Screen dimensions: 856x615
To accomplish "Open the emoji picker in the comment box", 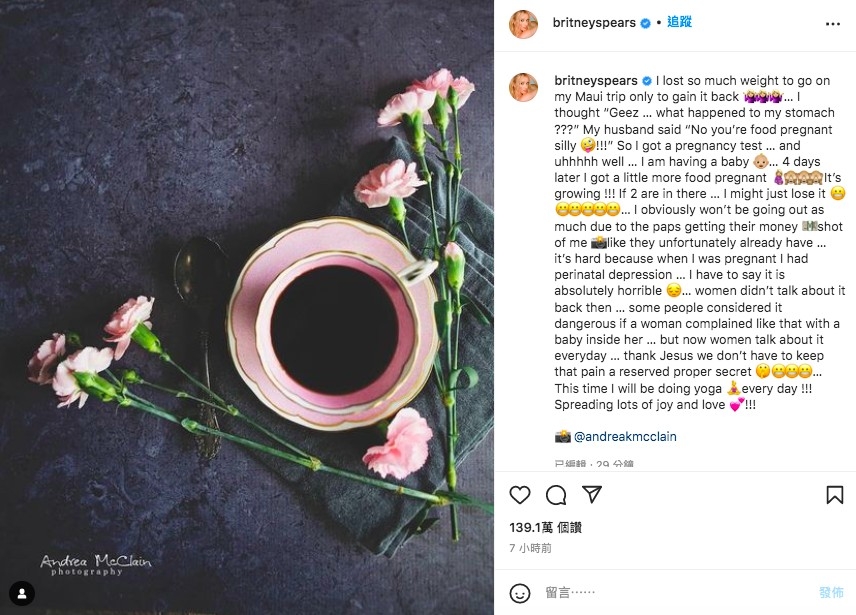I will point(520,593).
